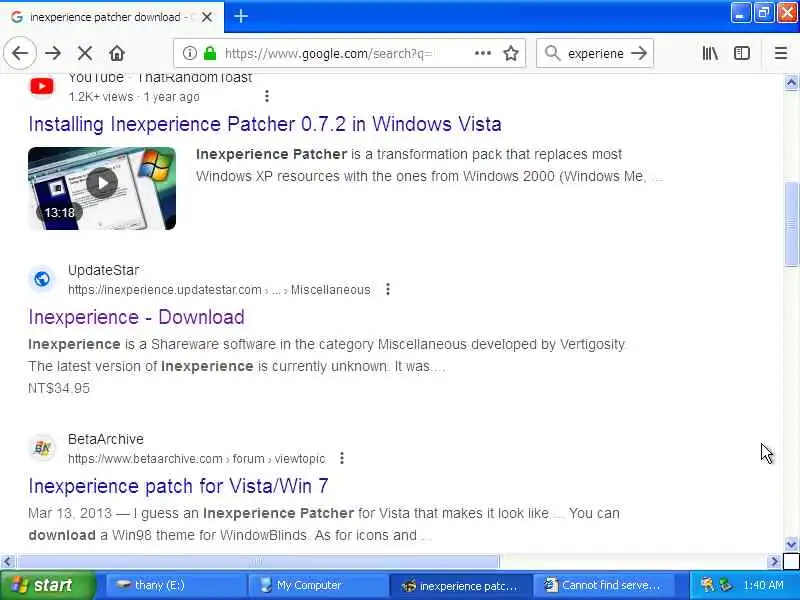
Task: Click the UpdateStar source name
Action: 104,270
